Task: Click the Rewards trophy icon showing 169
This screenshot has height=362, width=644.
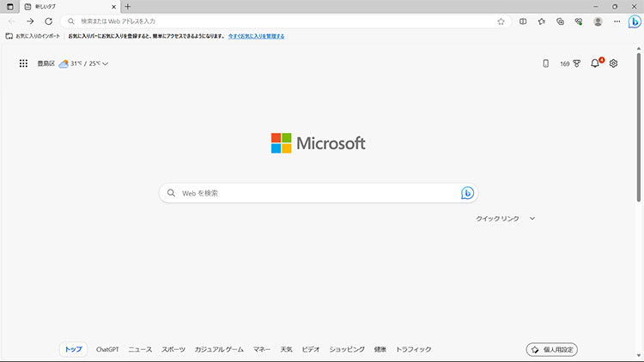Action: point(576,63)
